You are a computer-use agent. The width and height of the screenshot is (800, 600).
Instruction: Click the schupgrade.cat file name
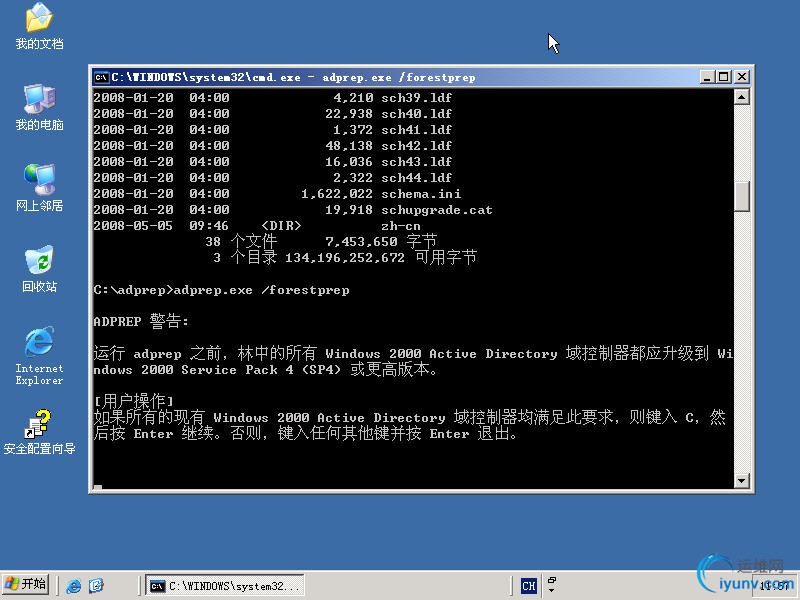point(437,210)
